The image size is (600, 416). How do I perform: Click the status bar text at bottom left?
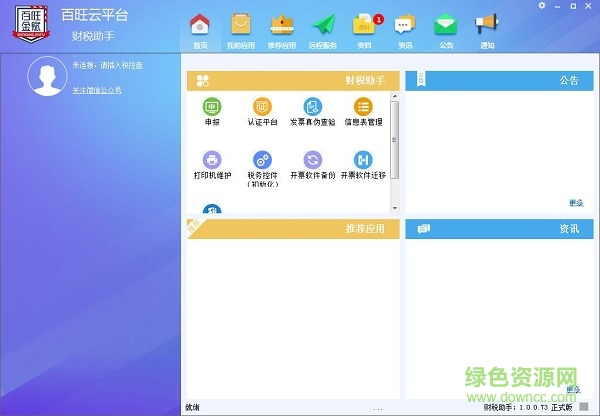coord(192,407)
